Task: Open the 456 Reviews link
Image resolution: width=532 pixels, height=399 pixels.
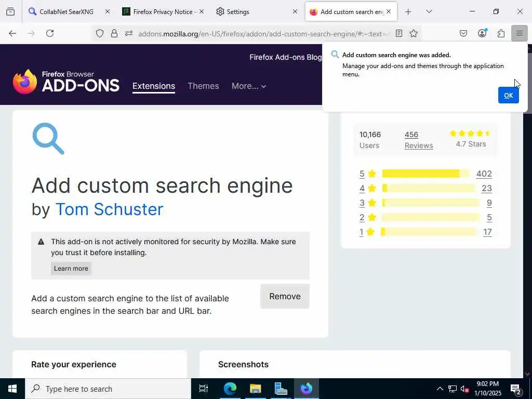Action: tap(419, 140)
